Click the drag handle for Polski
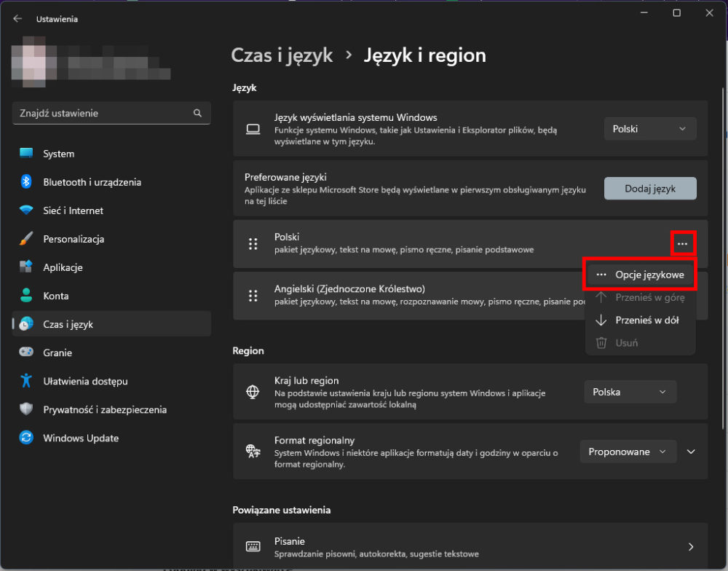This screenshot has height=571, width=728. coord(253,244)
